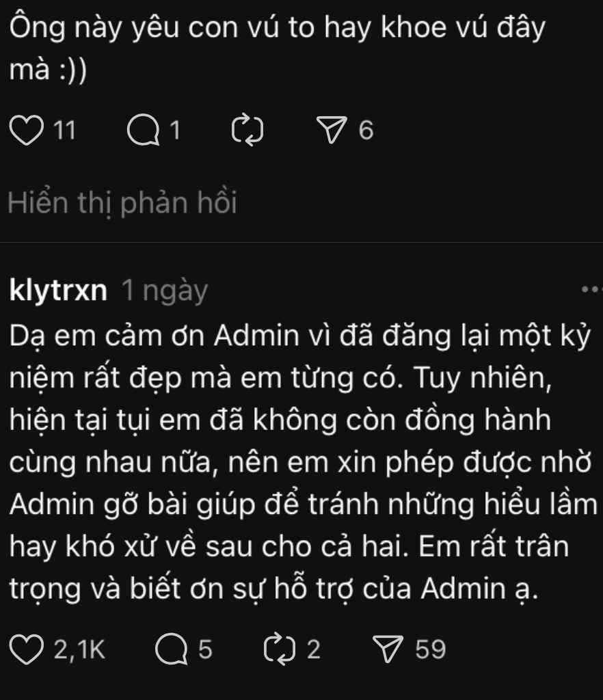
Task: Open replies via speech bubble showing 1
Action: tap(144, 130)
